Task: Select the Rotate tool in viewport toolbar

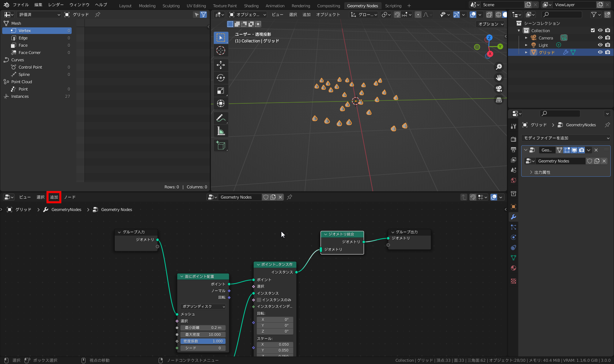Action: tap(221, 78)
